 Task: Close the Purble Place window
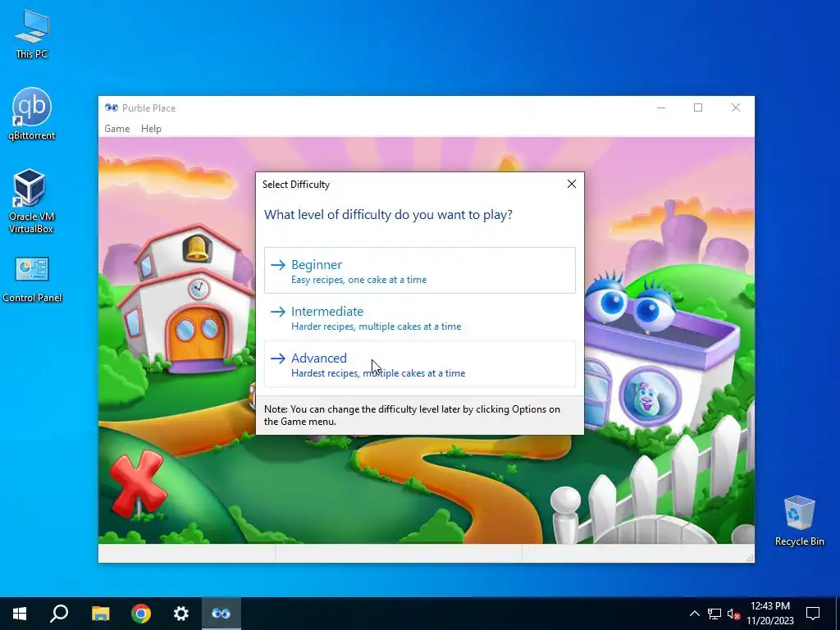[736, 107]
